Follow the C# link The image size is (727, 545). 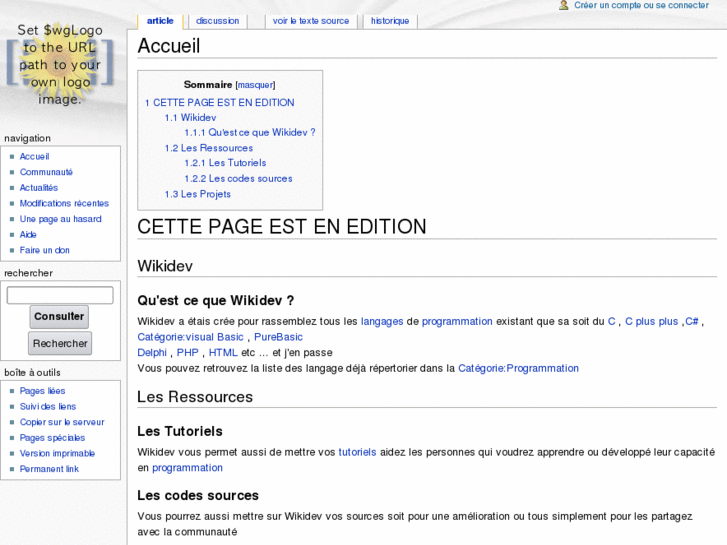[x=692, y=321]
